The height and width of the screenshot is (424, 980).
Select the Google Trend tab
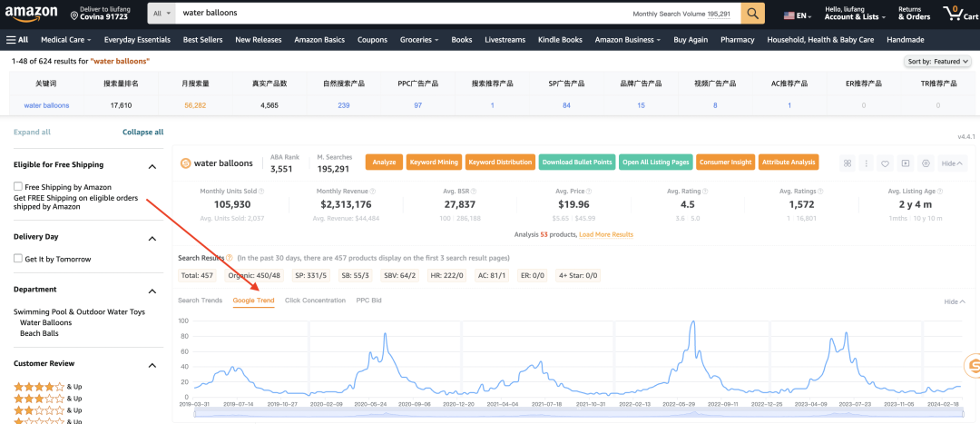click(253, 301)
